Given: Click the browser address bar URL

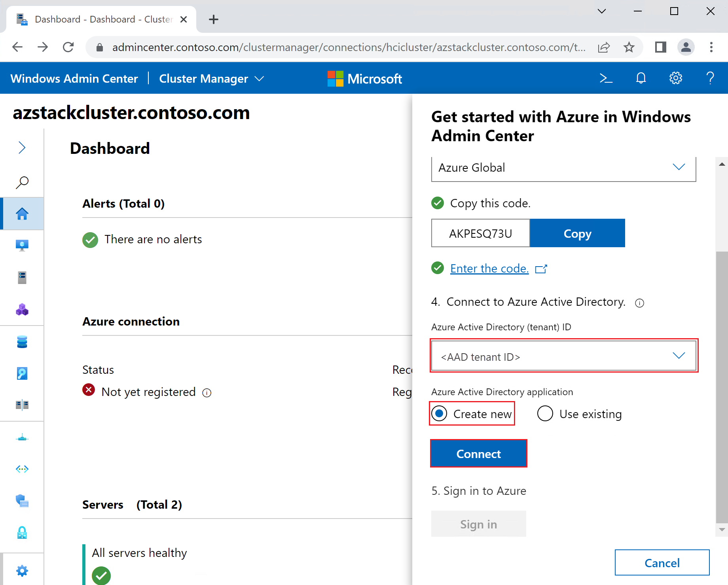Looking at the screenshot, I should (348, 47).
